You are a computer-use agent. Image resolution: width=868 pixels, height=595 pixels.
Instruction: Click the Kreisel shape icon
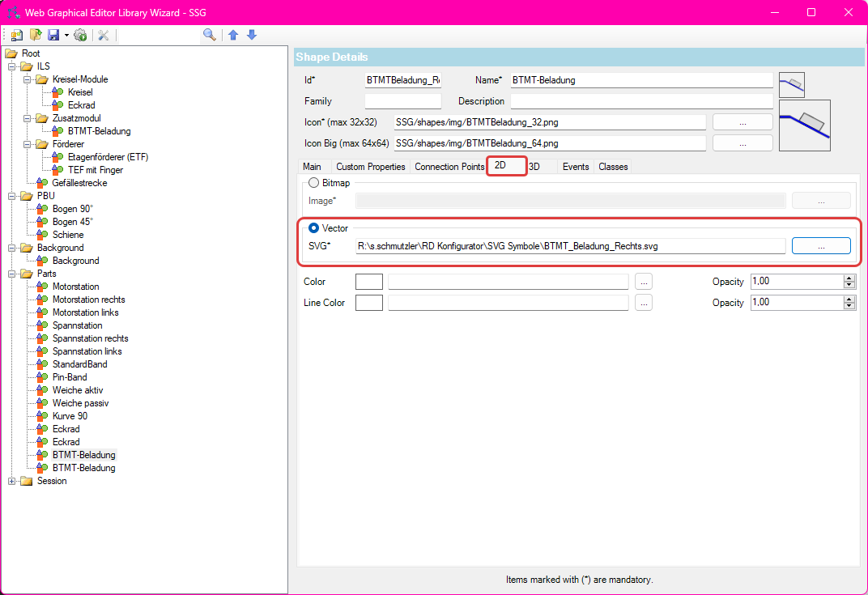tap(57, 91)
